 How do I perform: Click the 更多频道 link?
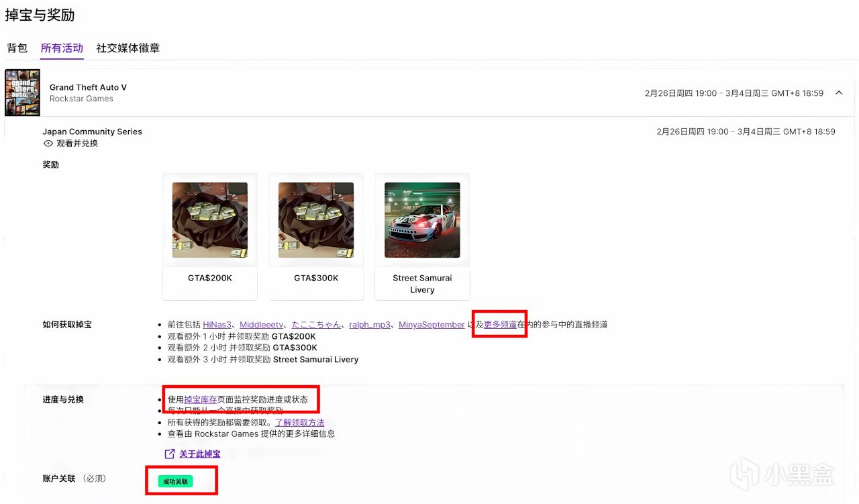click(x=500, y=325)
